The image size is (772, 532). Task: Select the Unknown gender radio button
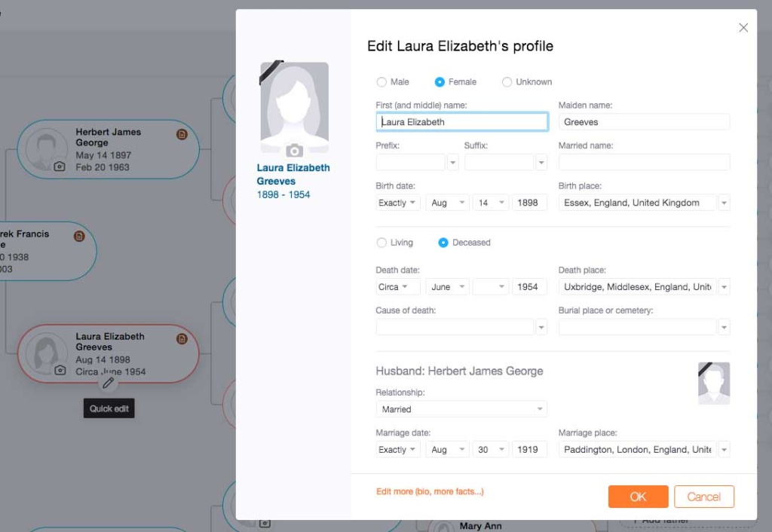(x=507, y=82)
